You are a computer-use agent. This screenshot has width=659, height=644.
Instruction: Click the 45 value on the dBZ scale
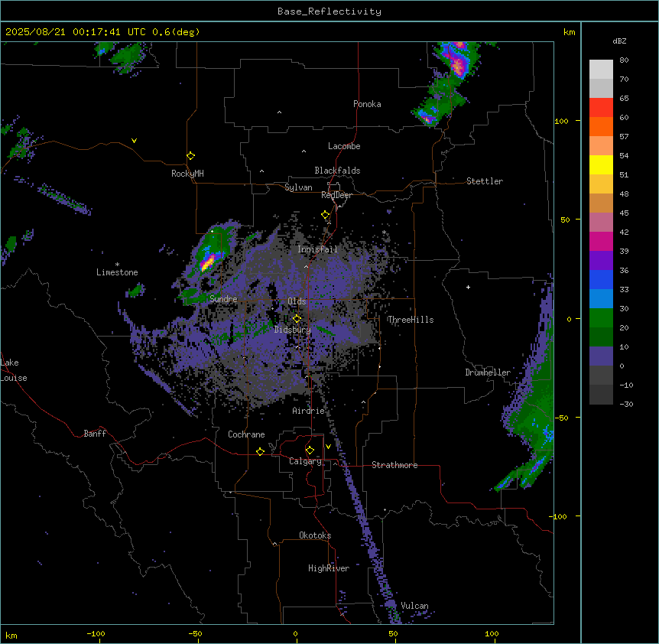click(x=624, y=213)
